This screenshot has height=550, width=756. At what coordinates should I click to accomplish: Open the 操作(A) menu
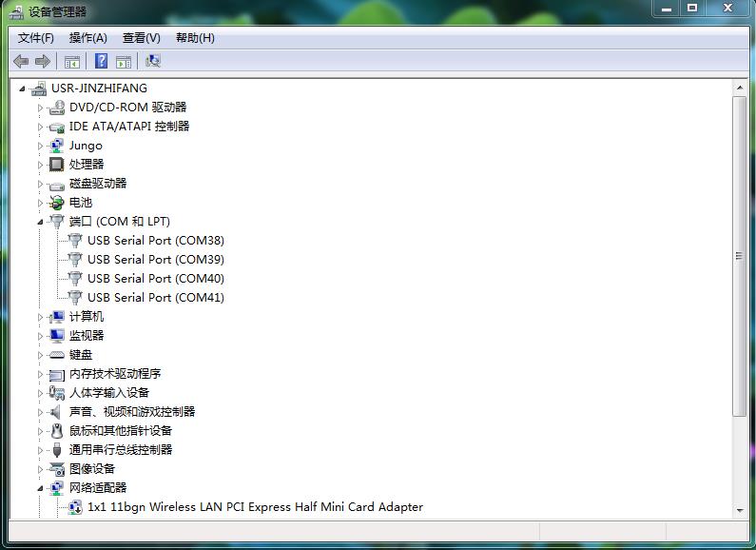pyautogui.click(x=87, y=38)
